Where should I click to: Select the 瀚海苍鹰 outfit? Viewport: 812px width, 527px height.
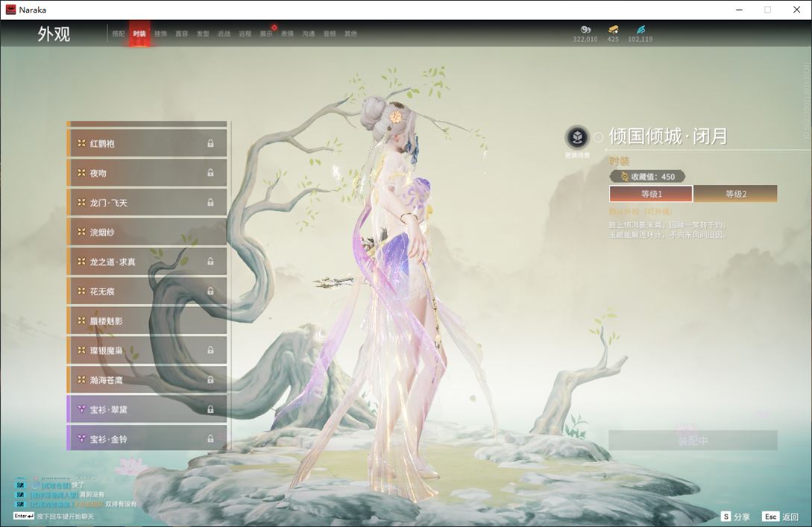tap(147, 379)
